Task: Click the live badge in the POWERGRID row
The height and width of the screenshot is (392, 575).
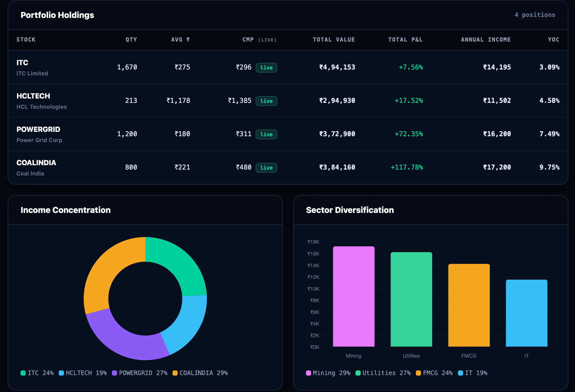Action: point(266,134)
